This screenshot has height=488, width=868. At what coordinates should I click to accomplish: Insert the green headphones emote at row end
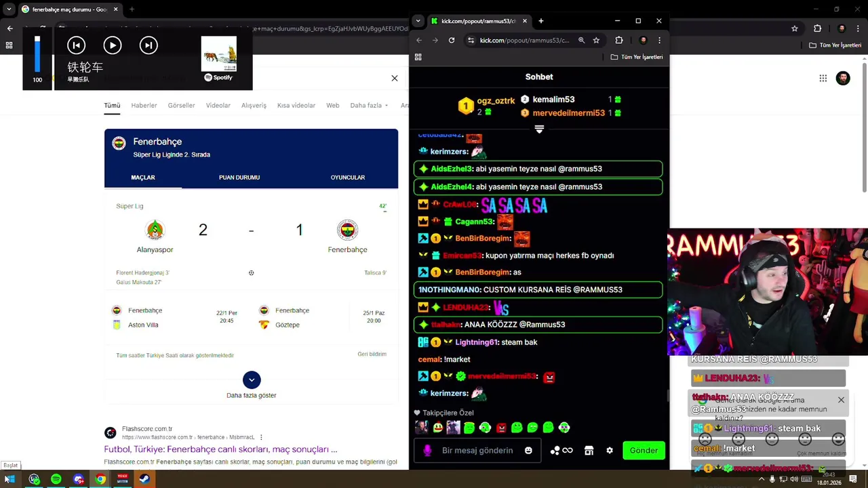(564, 428)
